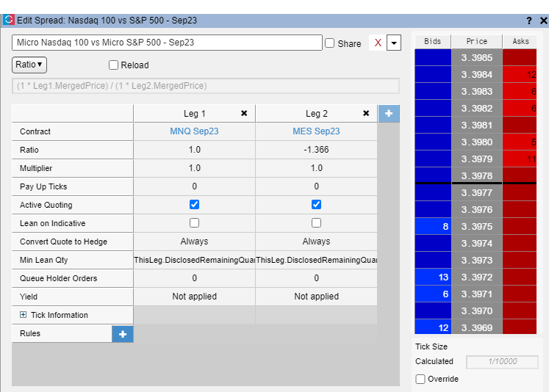Open Convert Quote to Hedge for Leg 1
The image size is (549, 392).
pos(194,242)
